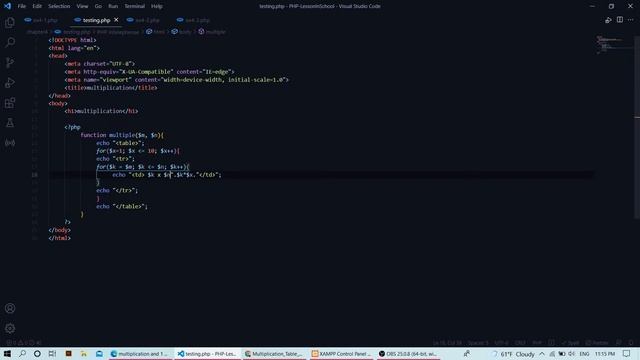
Task: Click the Ln, Col cursor position status
Action: pos(447,342)
